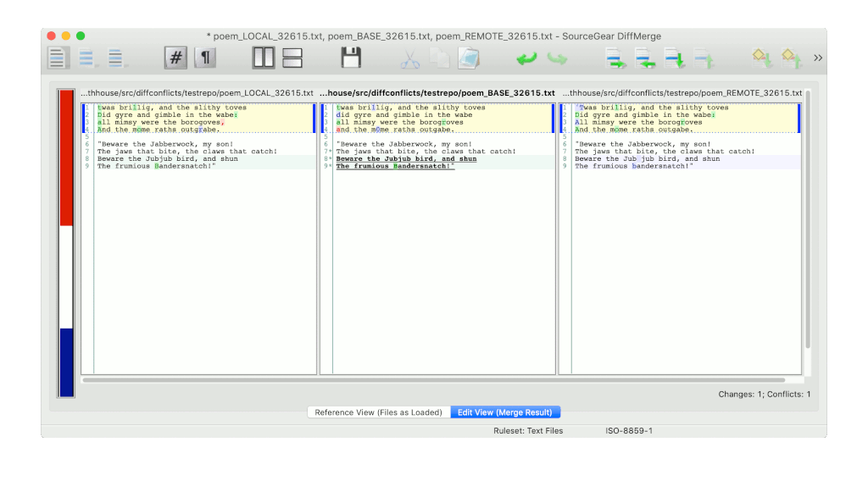Click 'All mimsy were the borogroves' in right pane
This screenshot has height=492, width=868.
[638, 122]
